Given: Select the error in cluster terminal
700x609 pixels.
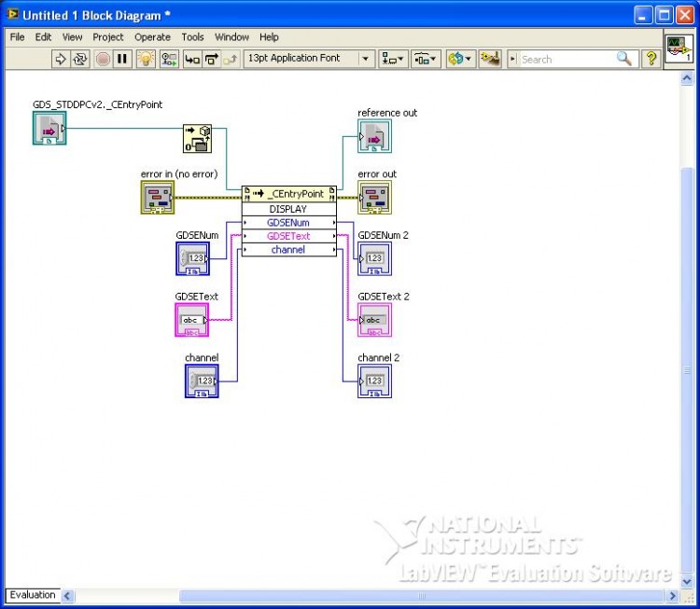Looking at the screenshot, I should pos(158,197).
